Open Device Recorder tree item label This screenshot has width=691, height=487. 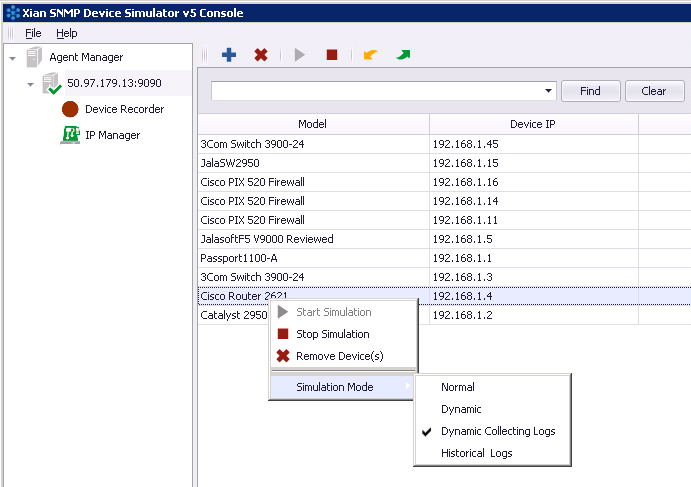[x=124, y=109]
